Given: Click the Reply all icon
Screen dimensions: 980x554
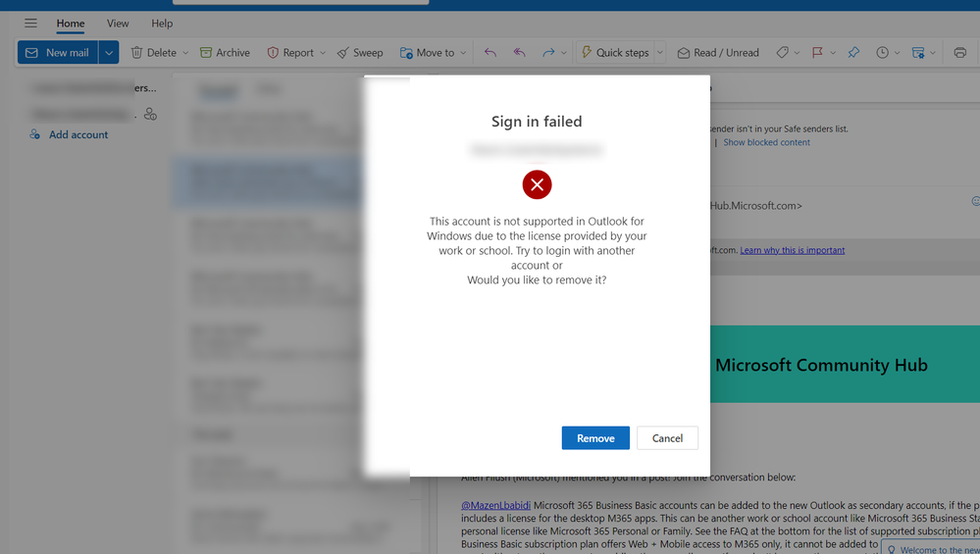Looking at the screenshot, I should pos(519,53).
